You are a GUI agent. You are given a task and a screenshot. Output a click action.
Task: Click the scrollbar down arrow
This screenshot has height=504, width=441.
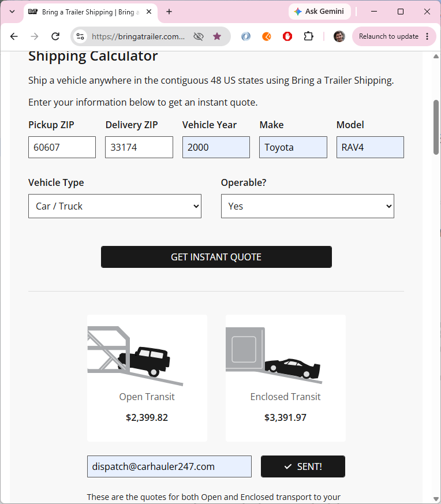coord(436,499)
